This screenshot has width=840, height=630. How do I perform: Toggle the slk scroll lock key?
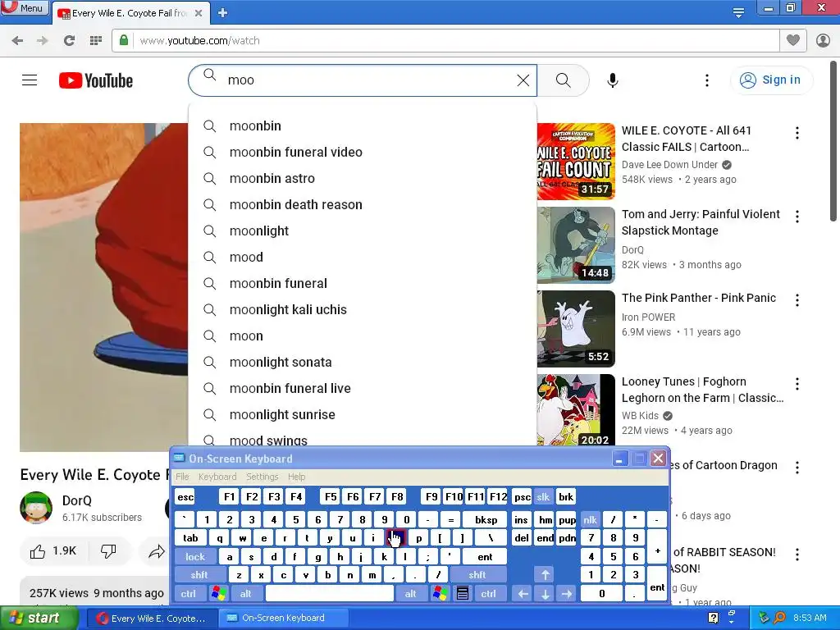coord(543,496)
